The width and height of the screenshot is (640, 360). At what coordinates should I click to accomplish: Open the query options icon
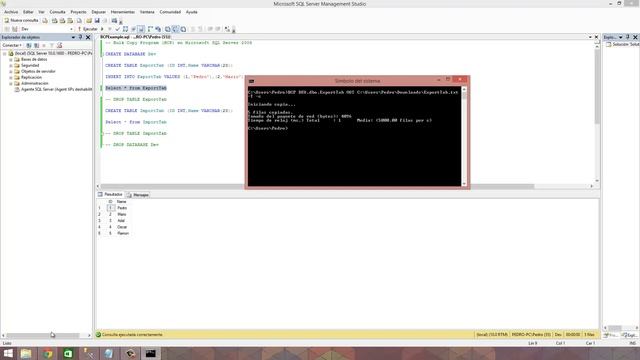(133, 29)
